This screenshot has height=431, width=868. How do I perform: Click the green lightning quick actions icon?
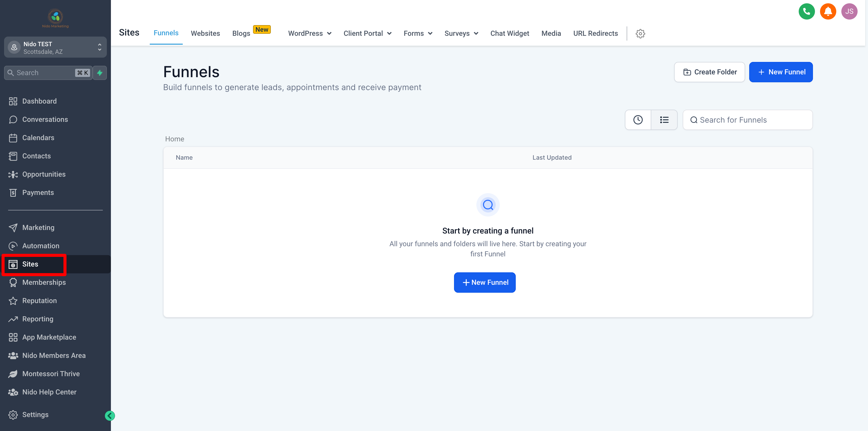(x=100, y=73)
